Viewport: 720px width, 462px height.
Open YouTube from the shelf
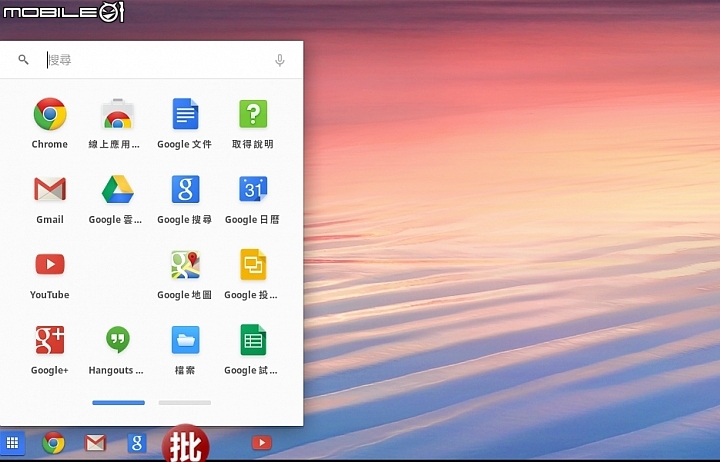coord(262,443)
